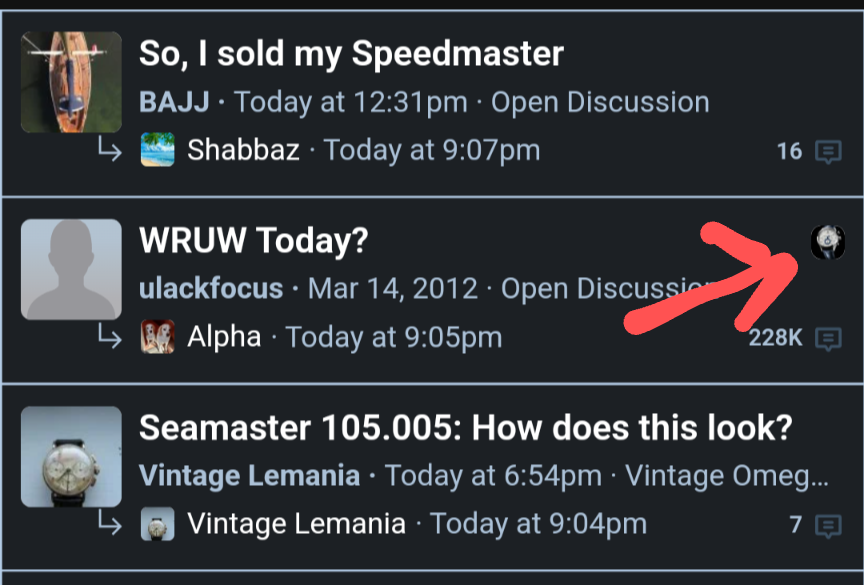Click BAJJ's boat avatar thumbnail

coord(71,82)
